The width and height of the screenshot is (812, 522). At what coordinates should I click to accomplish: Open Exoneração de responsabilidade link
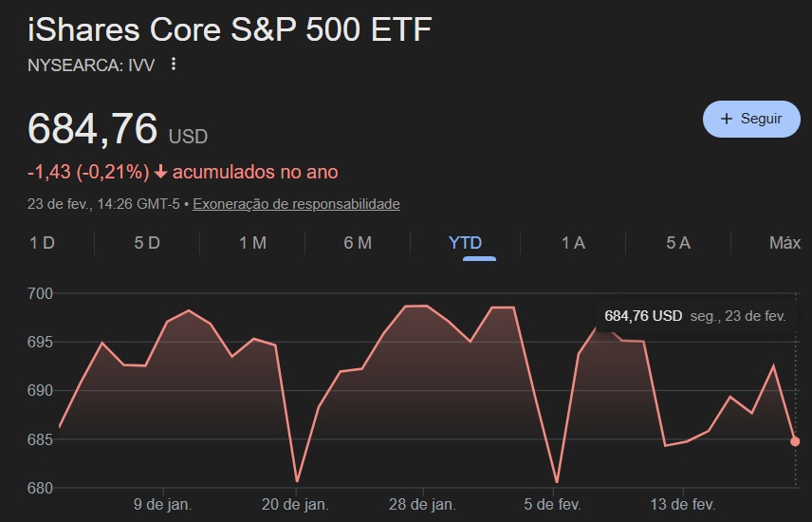(x=296, y=204)
